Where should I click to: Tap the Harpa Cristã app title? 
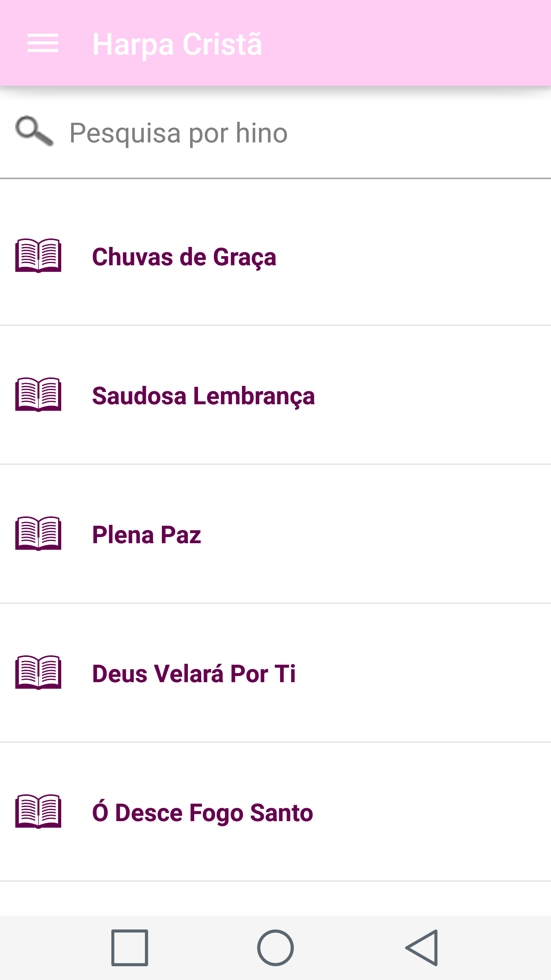click(x=177, y=44)
